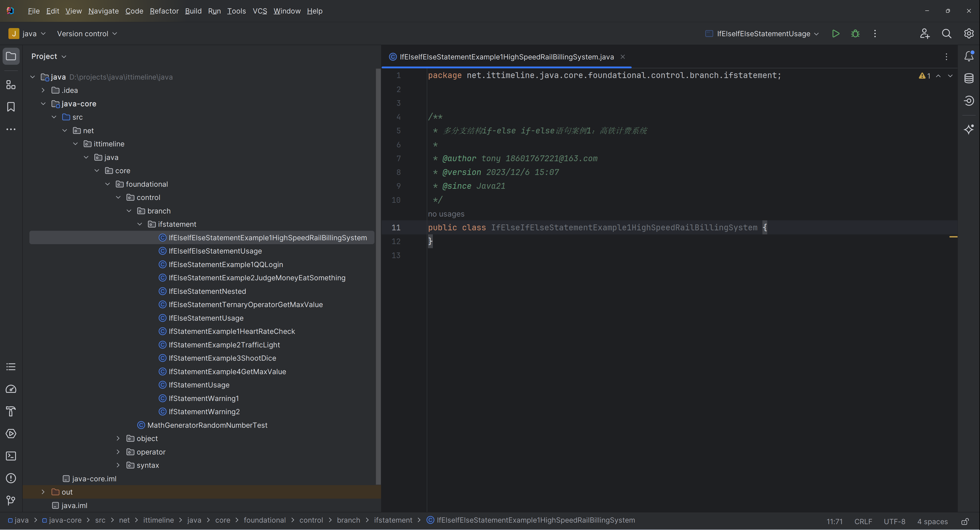This screenshot has height=530, width=980.
Task: Open the Project view dropdown
Action: [x=49, y=56]
